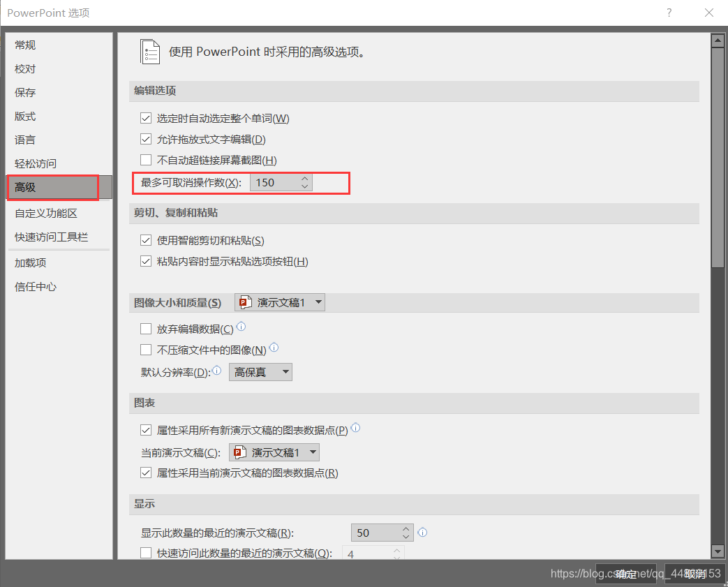Screen dimensions: 728x587
Task: Toggle 选定时自动选定整个单词 checkbox
Action: [x=146, y=118]
